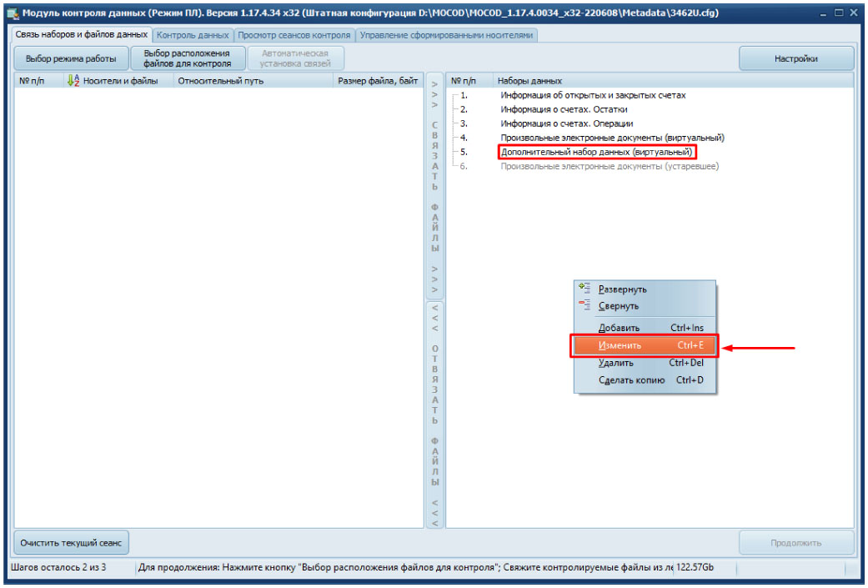Click the application icon in title bar

13,13
